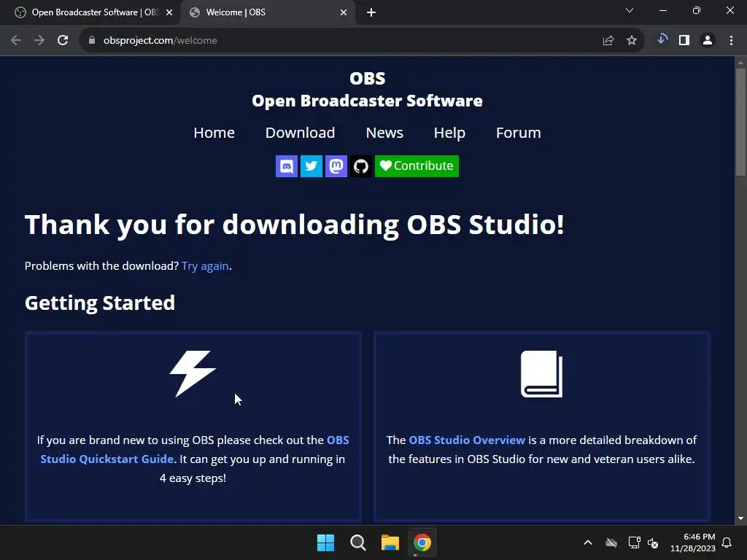Go to the Home nav link
The width and height of the screenshot is (747, 560).
[x=214, y=133]
